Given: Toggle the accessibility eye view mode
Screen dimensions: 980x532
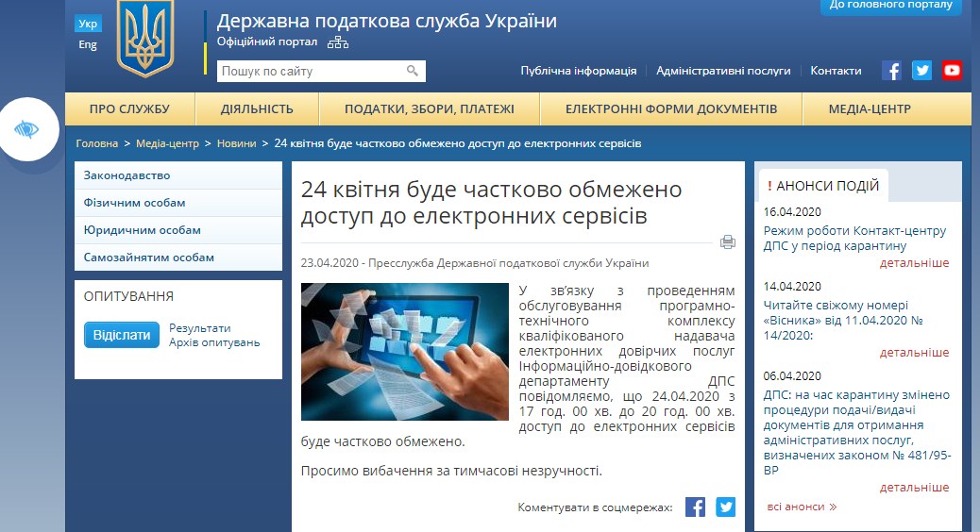Looking at the screenshot, I should pos(26,129).
